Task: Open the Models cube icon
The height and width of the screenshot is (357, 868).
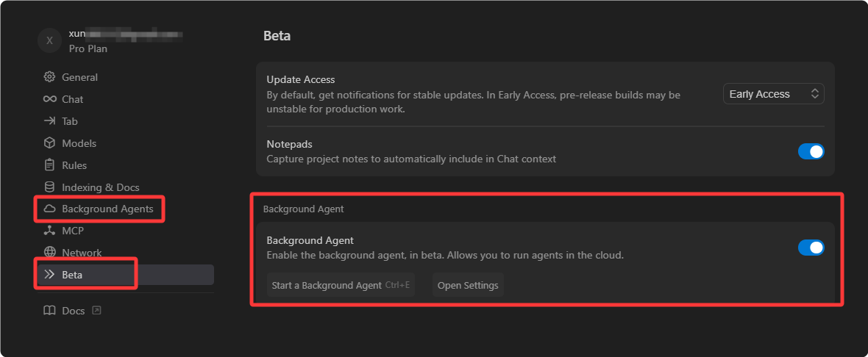Action: pyautogui.click(x=50, y=143)
